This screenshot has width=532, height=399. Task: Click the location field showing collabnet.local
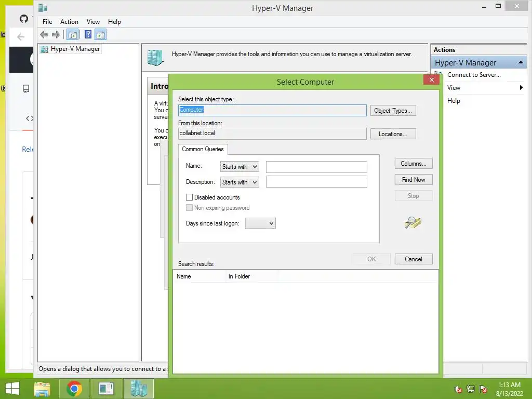coord(272,134)
